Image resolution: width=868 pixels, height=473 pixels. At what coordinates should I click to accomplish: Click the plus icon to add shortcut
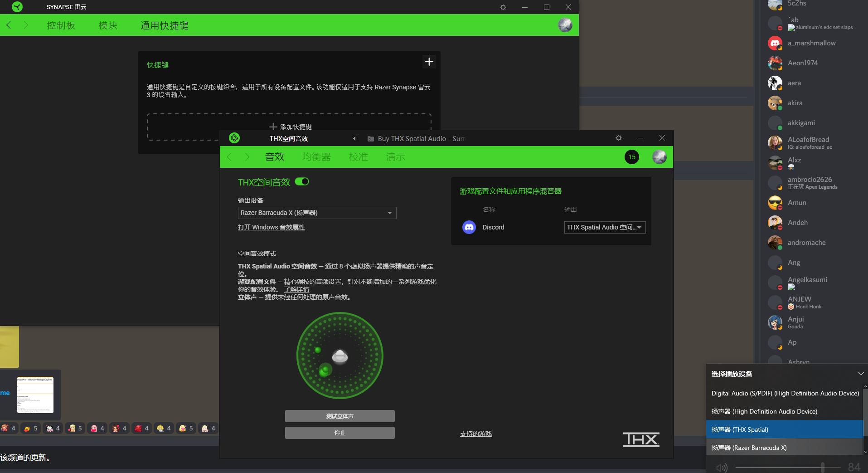click(x=429, y=62)
